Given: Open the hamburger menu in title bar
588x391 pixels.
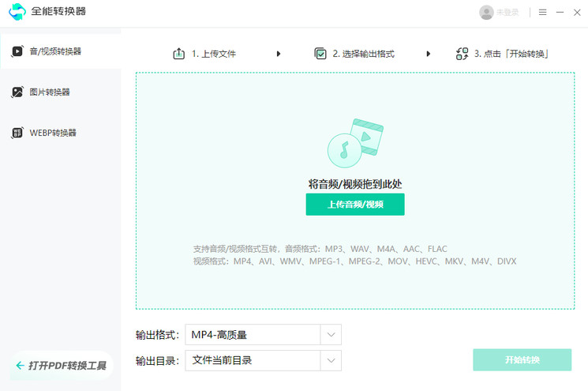Looking at the screenshot, I should (x=543, y=13).
